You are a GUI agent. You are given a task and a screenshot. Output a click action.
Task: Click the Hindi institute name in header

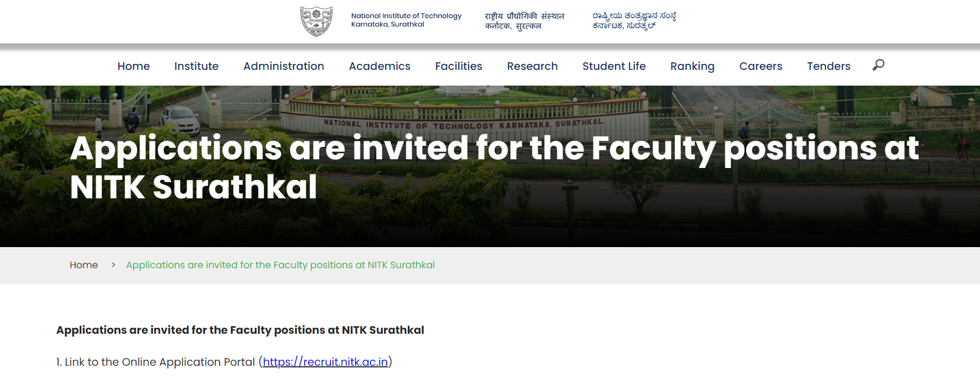coord(524,21)
